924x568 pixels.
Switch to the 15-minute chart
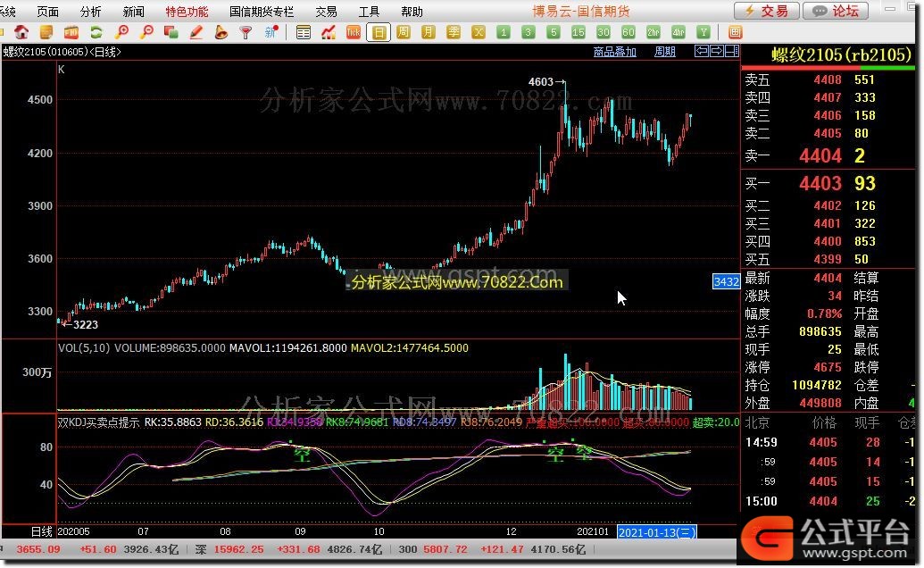coord(579,32)
